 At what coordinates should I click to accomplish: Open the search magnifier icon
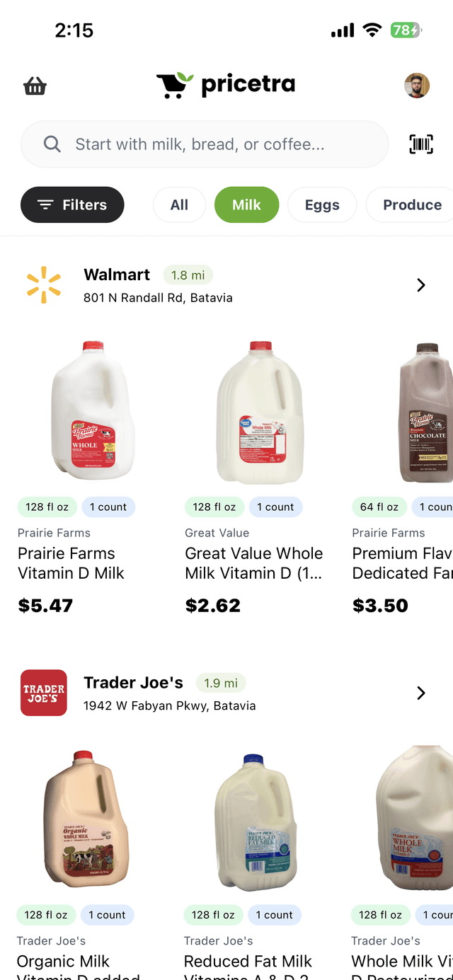51,144
